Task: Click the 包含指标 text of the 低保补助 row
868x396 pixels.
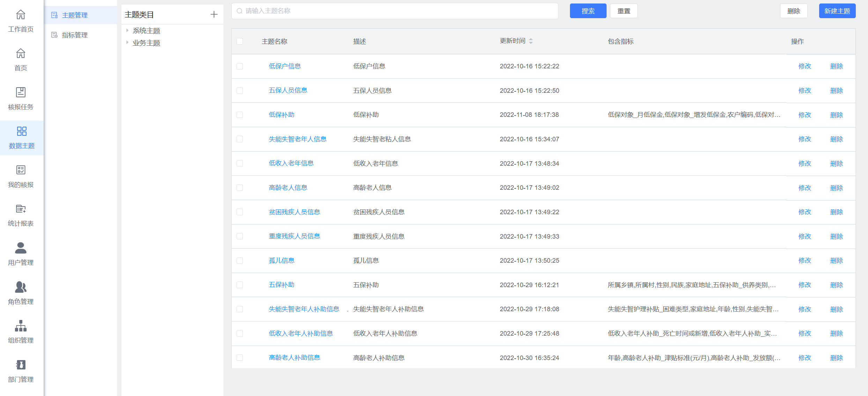Action: [694, 114]
